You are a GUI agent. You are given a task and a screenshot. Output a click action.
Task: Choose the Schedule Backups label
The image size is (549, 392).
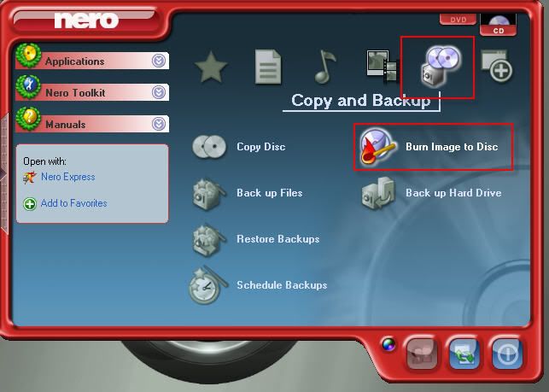click(x=282, y=285)
